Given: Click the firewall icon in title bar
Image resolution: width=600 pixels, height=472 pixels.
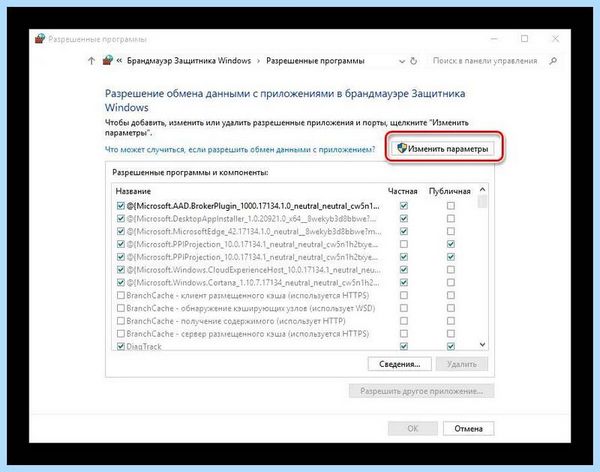Looking at the screenshot, I should [x=40, y=39].
